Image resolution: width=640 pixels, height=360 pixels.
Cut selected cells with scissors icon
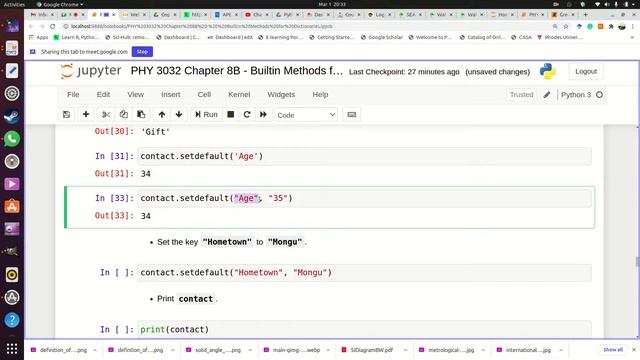106,115
